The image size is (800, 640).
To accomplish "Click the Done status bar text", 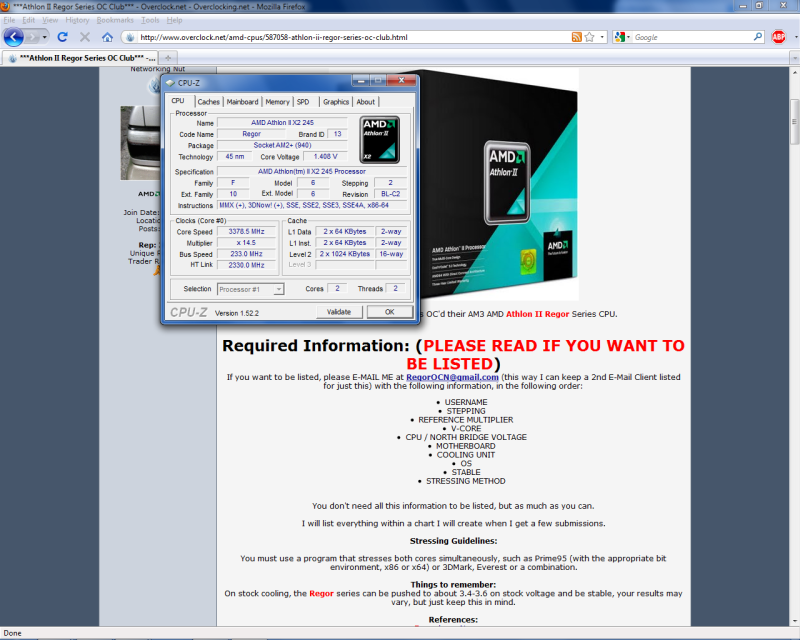I will (12, 633).
